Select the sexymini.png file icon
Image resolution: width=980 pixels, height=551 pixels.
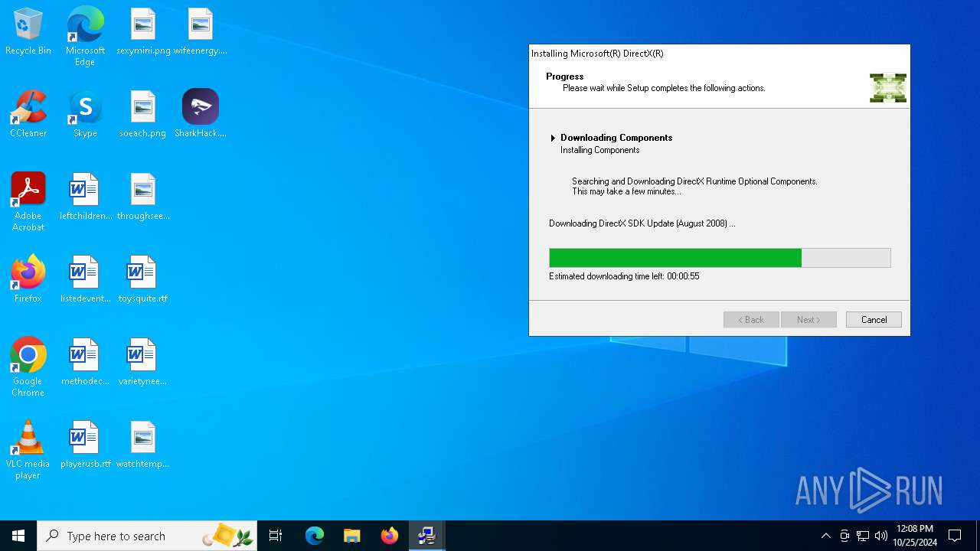pyautogui.click(x=143, y=32)
